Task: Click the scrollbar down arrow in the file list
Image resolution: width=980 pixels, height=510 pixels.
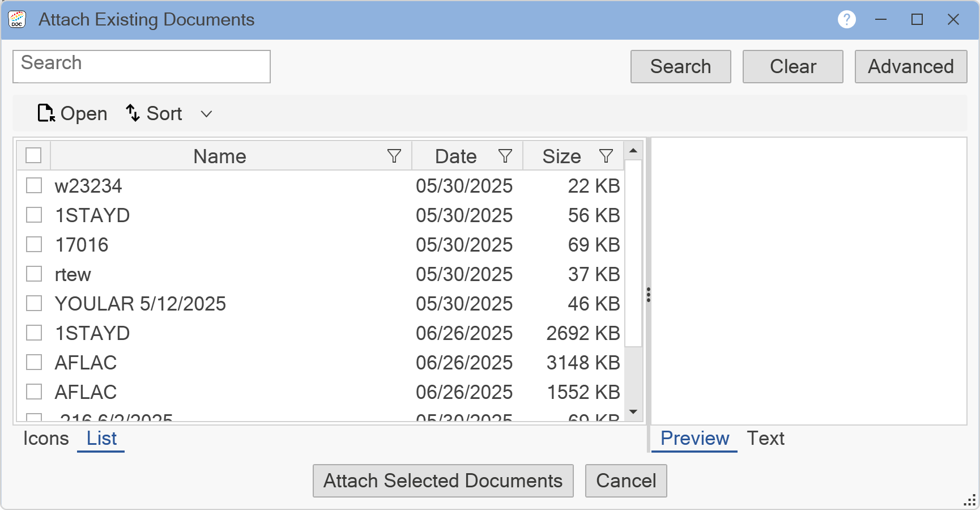Action: click(x=634, y=412)
